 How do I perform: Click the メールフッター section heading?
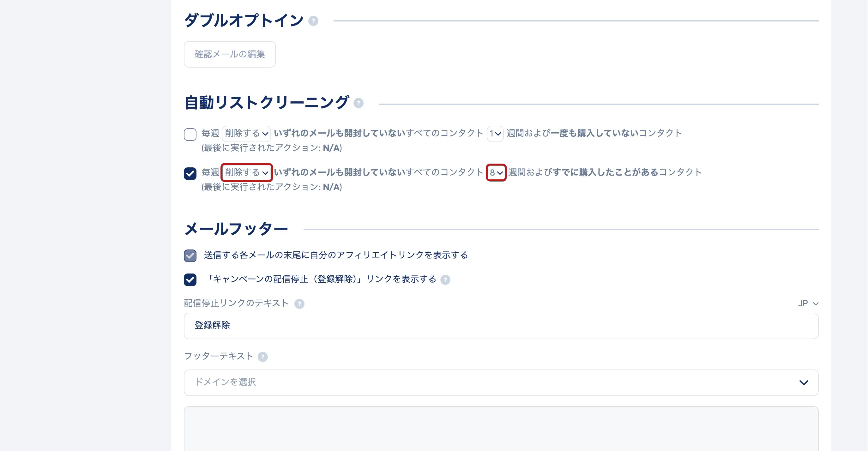point(236,229)
